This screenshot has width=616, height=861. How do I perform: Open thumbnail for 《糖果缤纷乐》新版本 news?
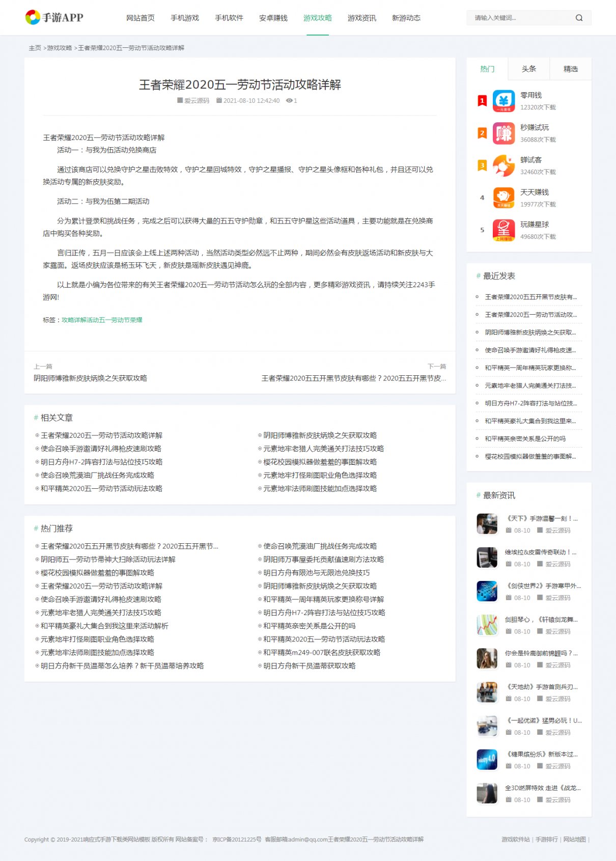click(x=487, y=760)
